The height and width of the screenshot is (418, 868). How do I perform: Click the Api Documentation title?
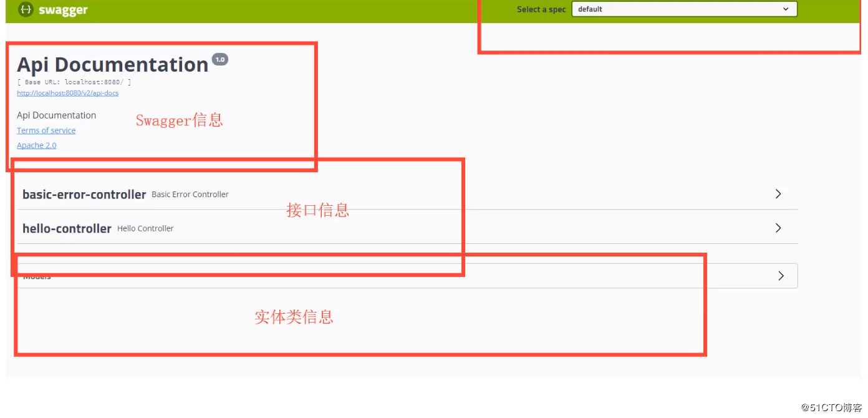point(113,65)
